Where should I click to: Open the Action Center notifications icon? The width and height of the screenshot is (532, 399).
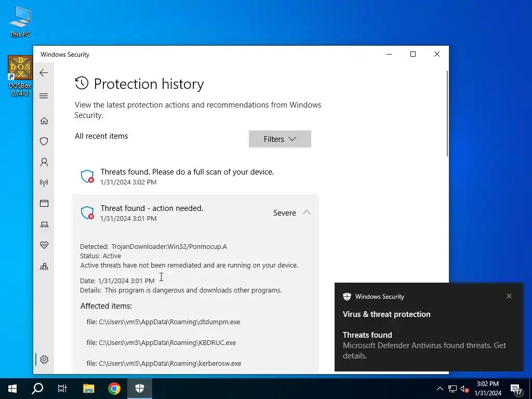tap(516, 389)
